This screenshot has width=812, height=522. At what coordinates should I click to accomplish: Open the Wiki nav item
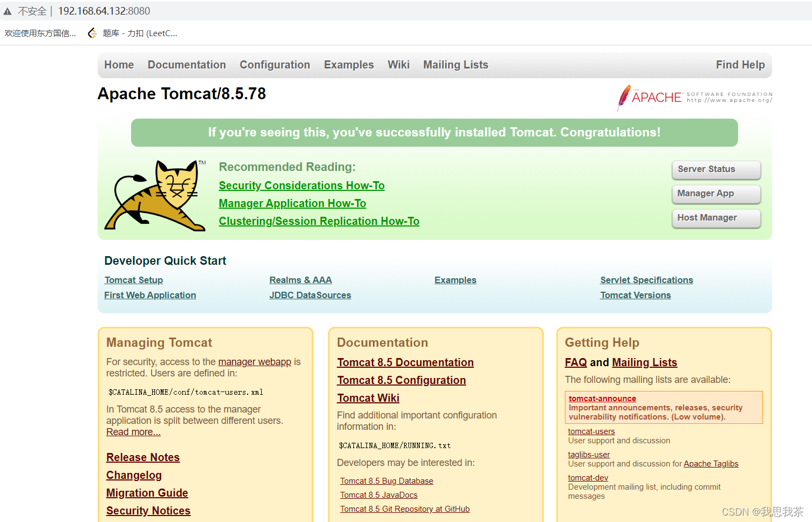pos(398,65)
